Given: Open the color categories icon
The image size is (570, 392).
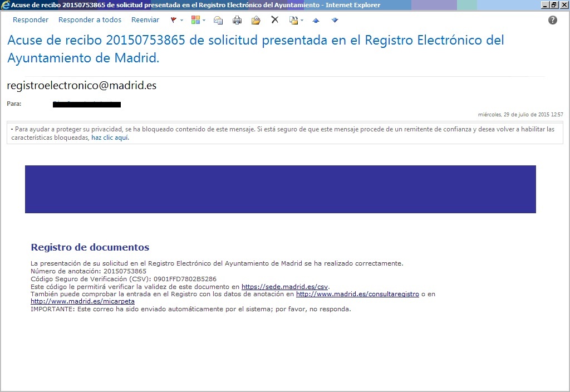Looking at the screenshot, I should tap(195, 20).
